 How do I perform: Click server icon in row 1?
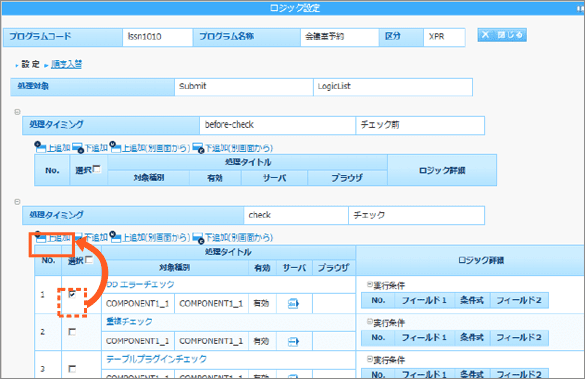tap(294, 304)
